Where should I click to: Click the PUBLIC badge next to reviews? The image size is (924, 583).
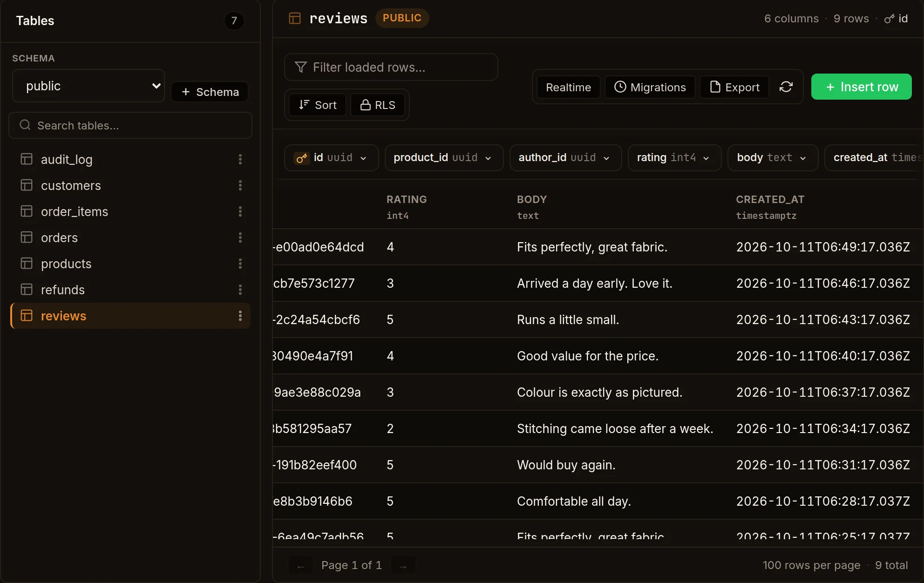[x=402, y=18]
